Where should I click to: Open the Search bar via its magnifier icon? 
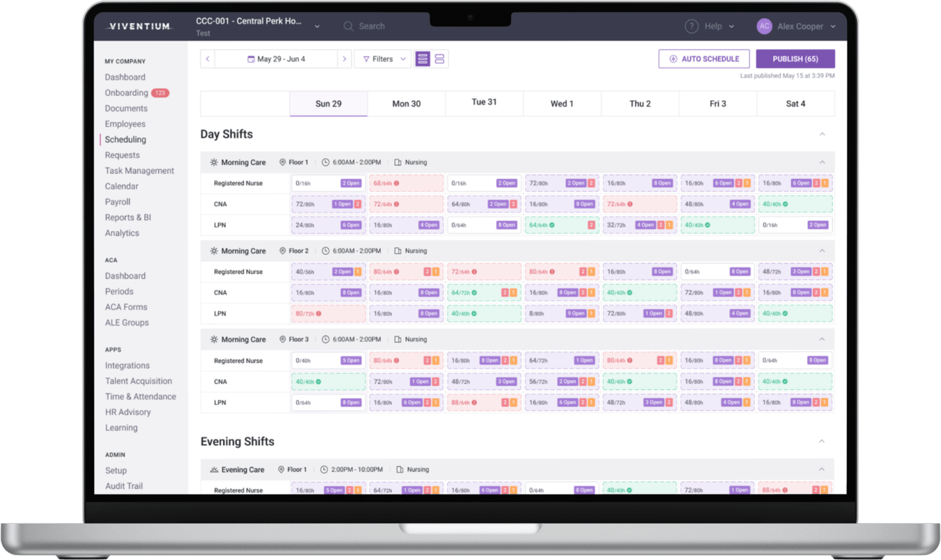tap(348, 26)
